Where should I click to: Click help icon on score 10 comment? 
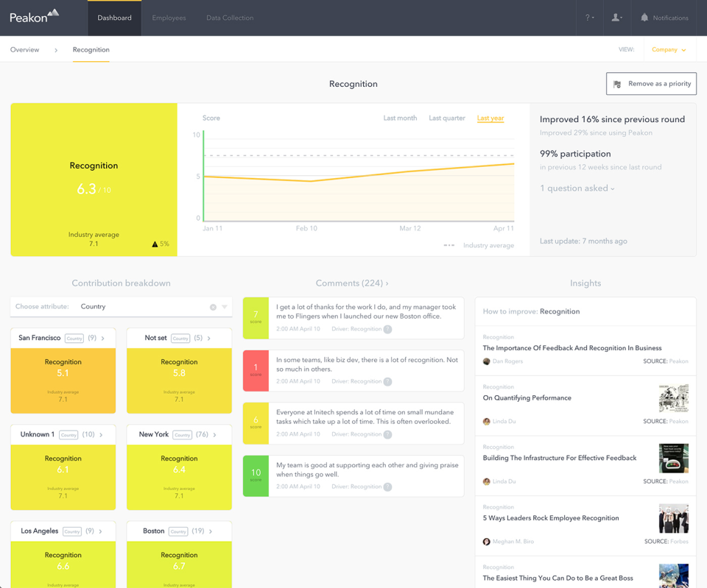point(387,486)
